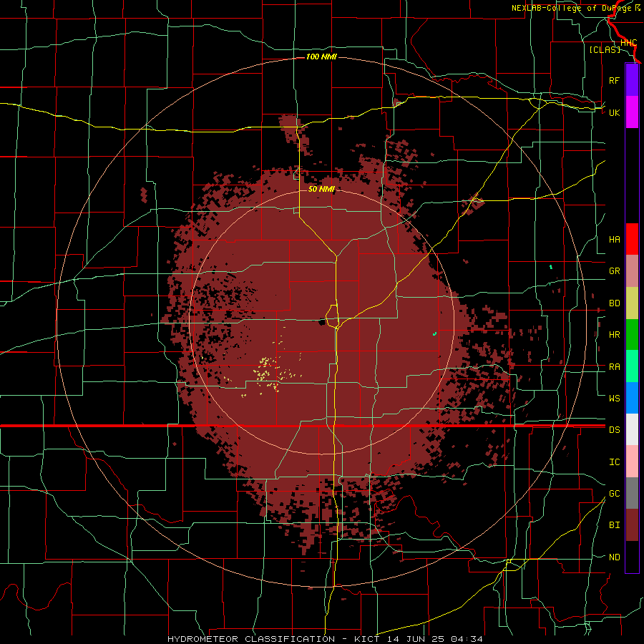Click the "100 NMI" range ring label
The image size is (644, 644).
tap(321, 57)
